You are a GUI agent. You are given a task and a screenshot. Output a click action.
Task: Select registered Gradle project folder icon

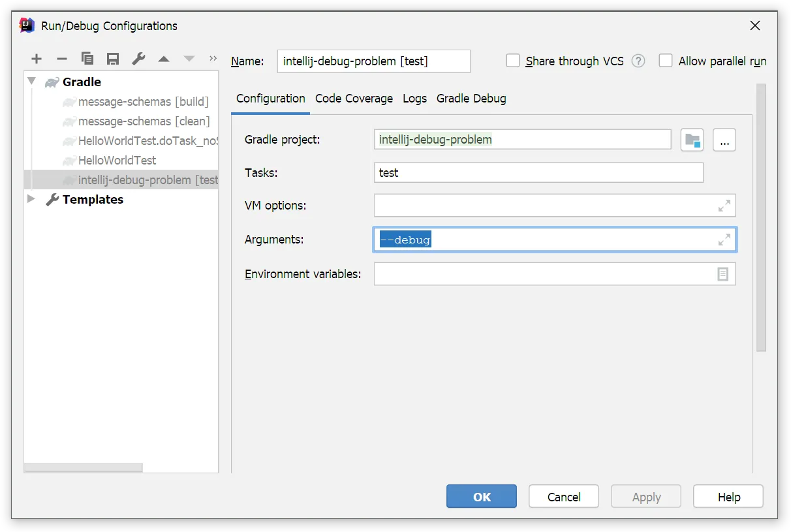coord(692,140)
